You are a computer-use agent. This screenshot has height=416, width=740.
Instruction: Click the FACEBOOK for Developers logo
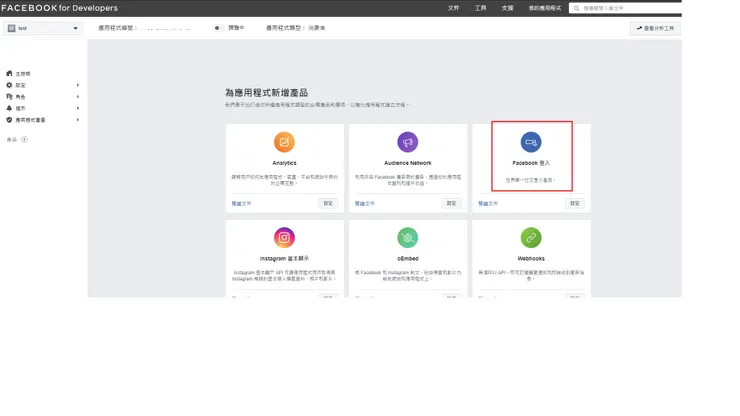[59, 8]
